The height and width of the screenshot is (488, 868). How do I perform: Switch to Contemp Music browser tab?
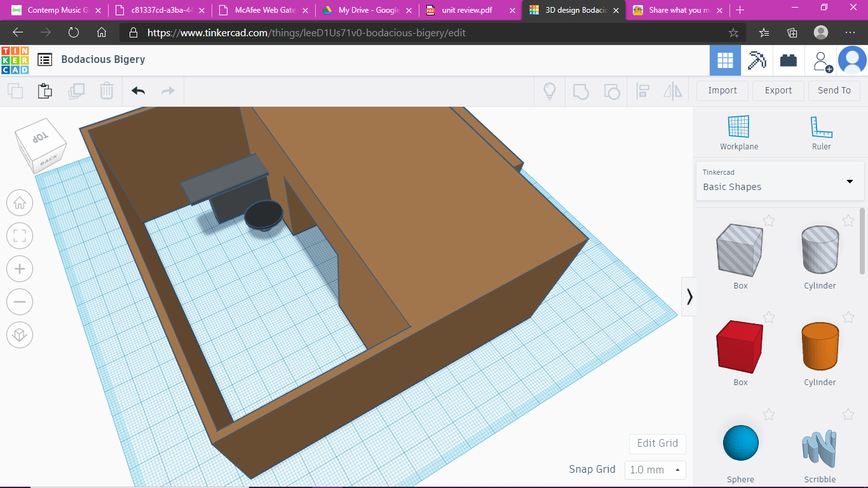coord(56,10)
